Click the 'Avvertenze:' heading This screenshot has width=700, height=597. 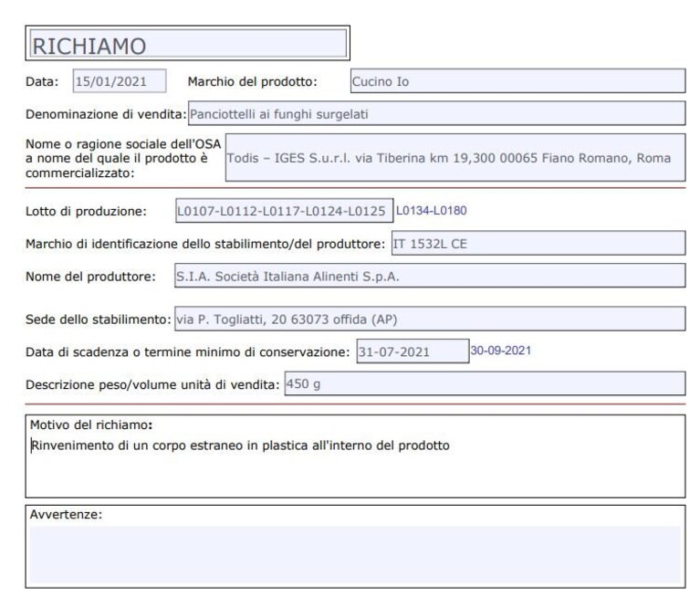click(66, 515)
